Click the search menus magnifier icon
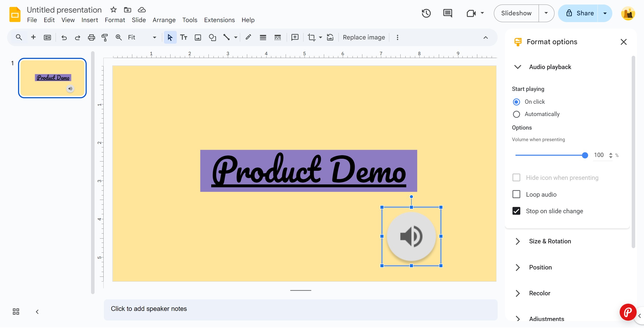 pyautogui.click(x=19, y=37)
